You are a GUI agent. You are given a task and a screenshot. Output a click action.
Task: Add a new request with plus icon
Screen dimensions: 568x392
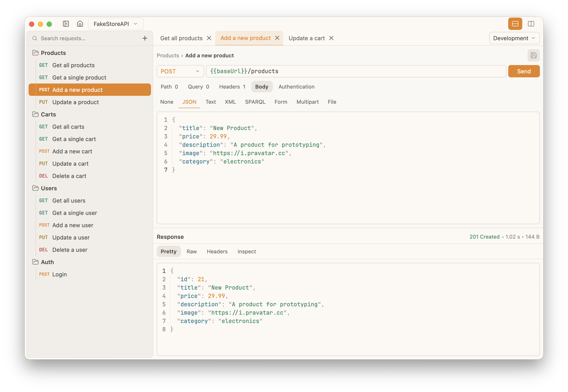[145, 38]
